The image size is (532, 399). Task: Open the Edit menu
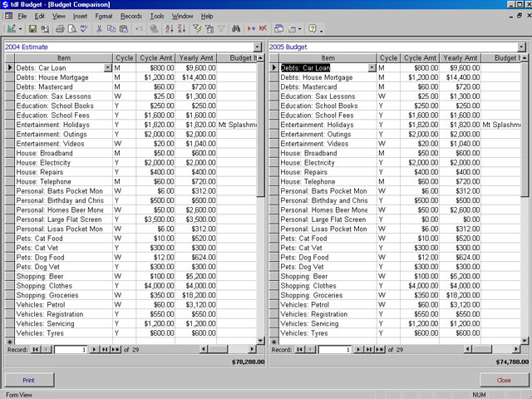coord(40,16)
